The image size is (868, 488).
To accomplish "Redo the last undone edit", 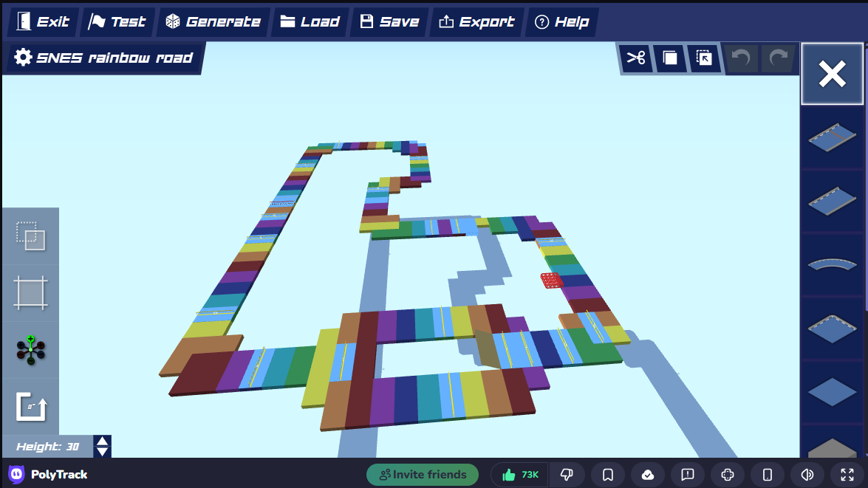I will [x=779, y=58].
